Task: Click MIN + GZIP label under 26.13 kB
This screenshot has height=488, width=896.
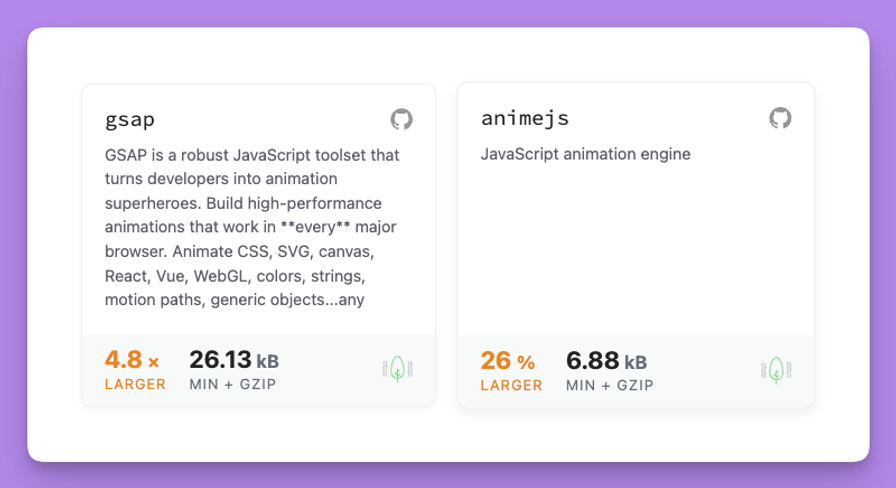Action: pyautogui.click(x=232, y=384)
